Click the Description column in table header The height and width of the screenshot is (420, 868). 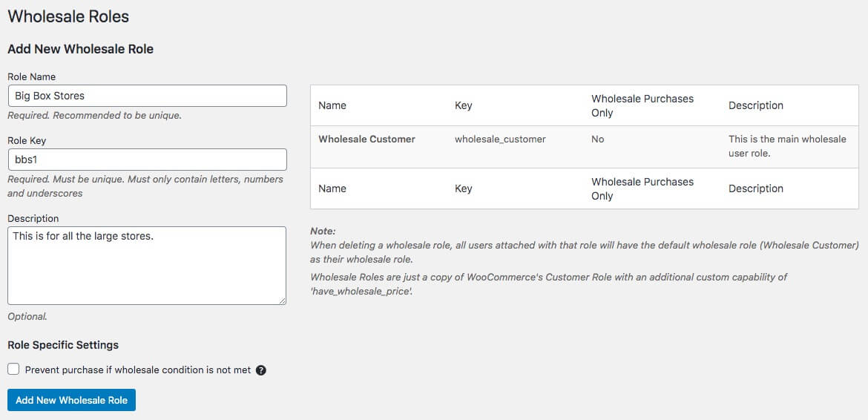755,105
